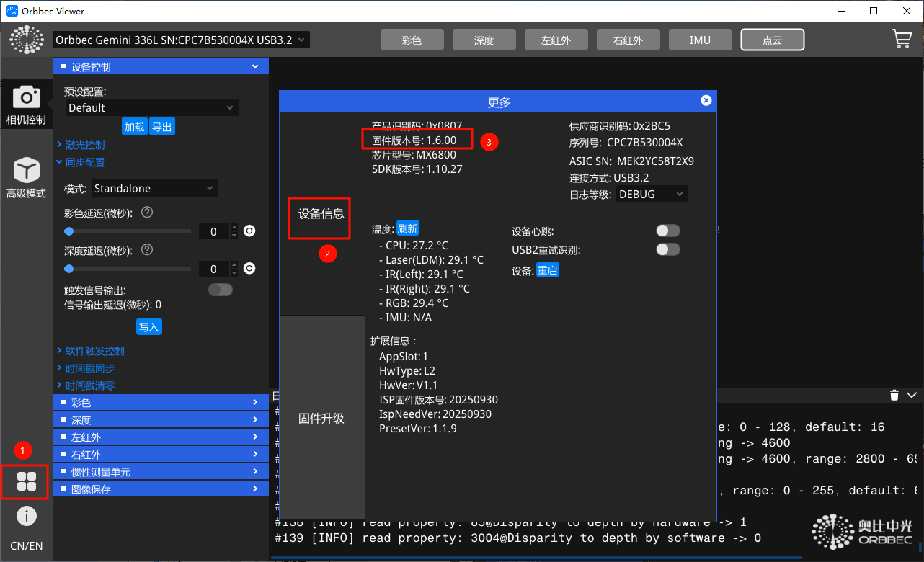
Task: Open the Standalone sync mode dropdown
Action: pos(154,189)
